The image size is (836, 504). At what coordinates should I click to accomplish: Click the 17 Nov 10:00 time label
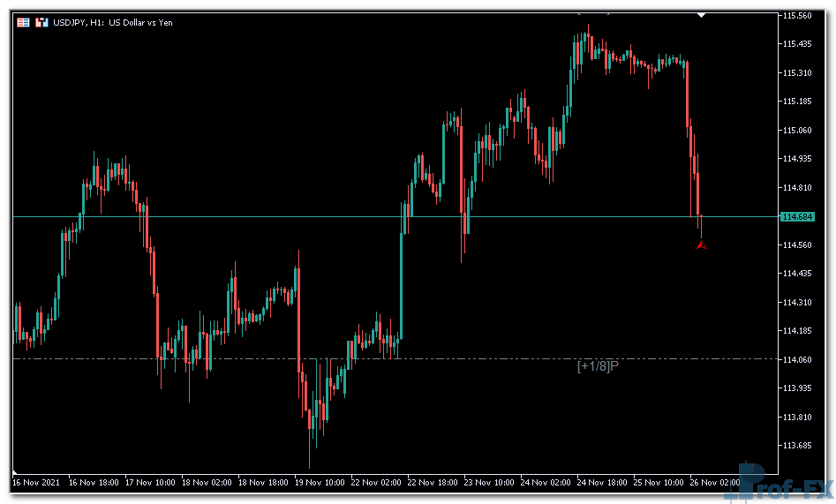[149, 483]
